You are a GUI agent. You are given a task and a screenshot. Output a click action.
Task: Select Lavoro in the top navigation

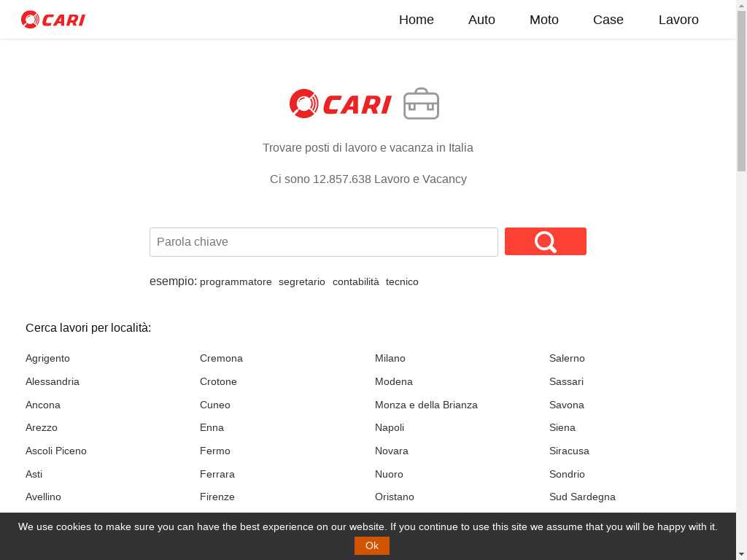(678, 20)
